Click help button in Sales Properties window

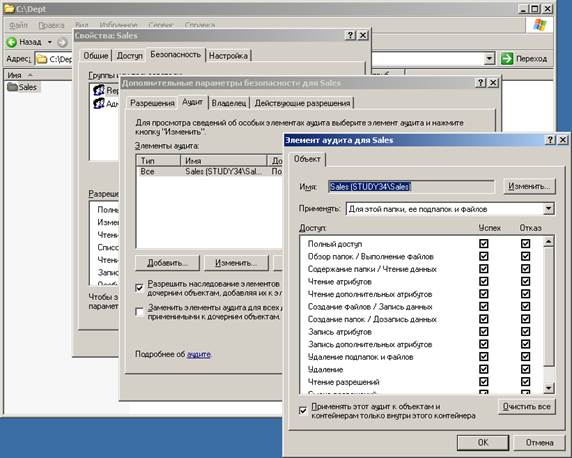coord(350,35)
